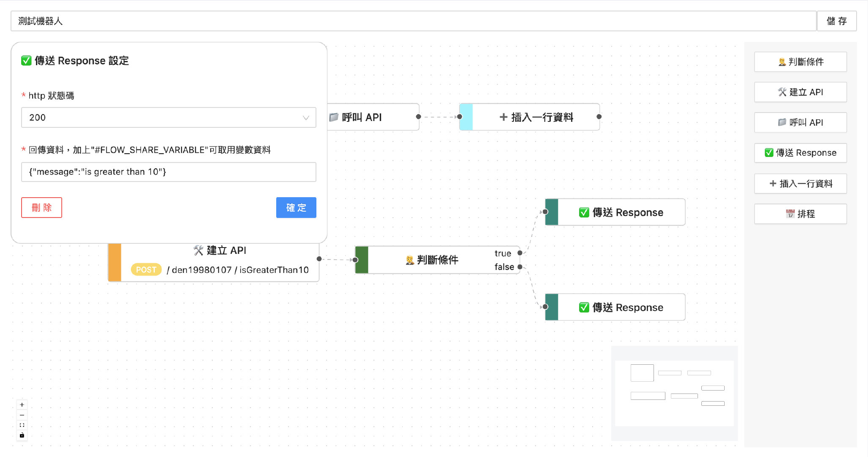
Task: Click the 回傳資料 JSON input field
Action: coord(169,172)
